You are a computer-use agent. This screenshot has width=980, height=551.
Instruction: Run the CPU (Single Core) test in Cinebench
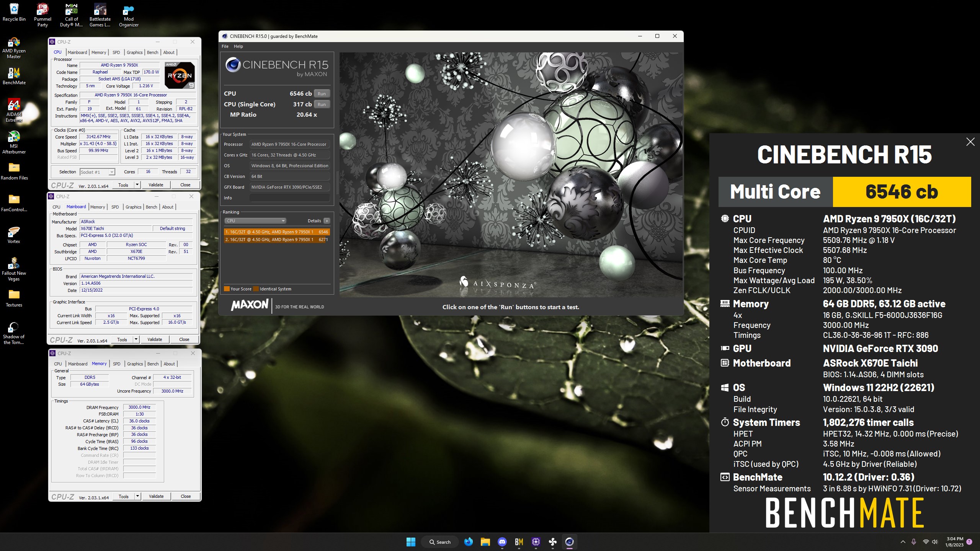322,104
